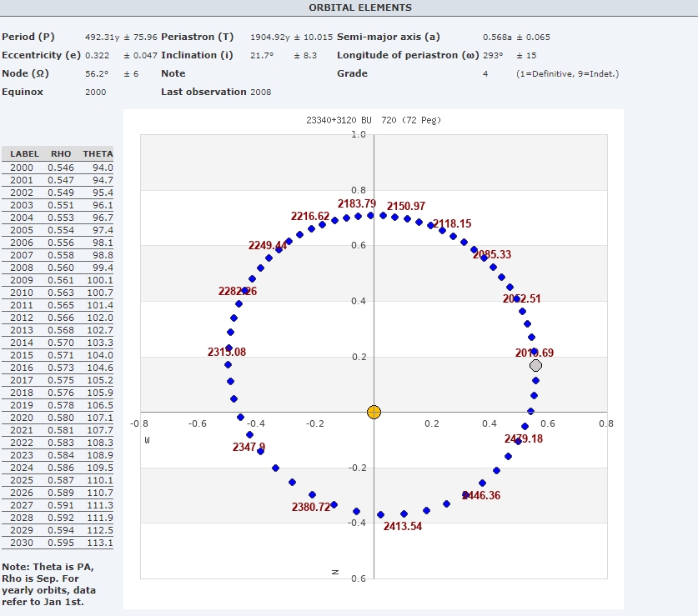Click the yellow primary star marker at origin
This screenshot has height=616, width=698.
coord(374,412)
